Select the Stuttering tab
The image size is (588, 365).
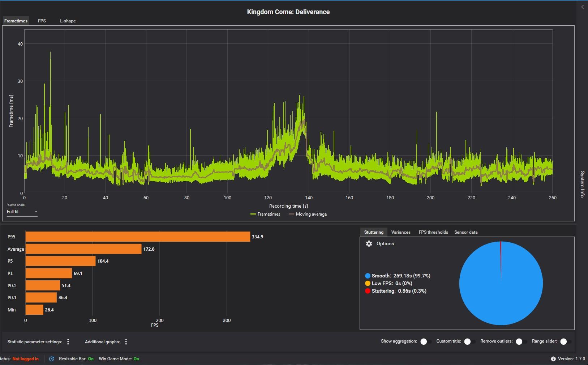[374, 232]
